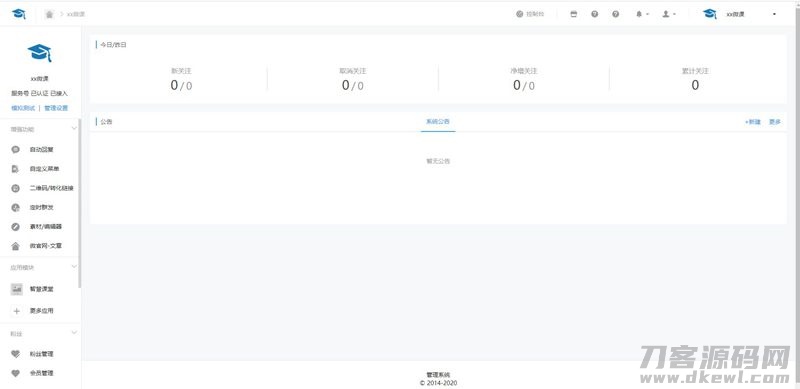This screenshot has height=389, width=800.
Task: Click the +新建 link in 公告 panel
Action: [x=753, y=122]
